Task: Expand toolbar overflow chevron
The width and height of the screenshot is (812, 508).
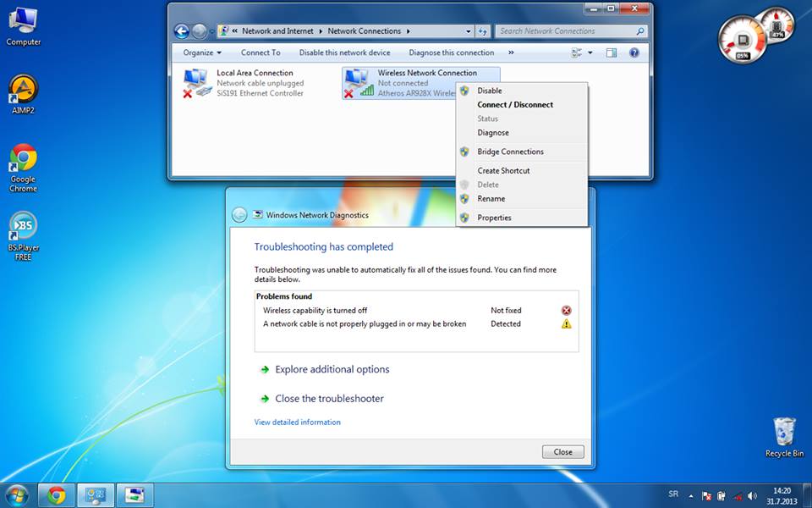Action: (x=511, y=52)
